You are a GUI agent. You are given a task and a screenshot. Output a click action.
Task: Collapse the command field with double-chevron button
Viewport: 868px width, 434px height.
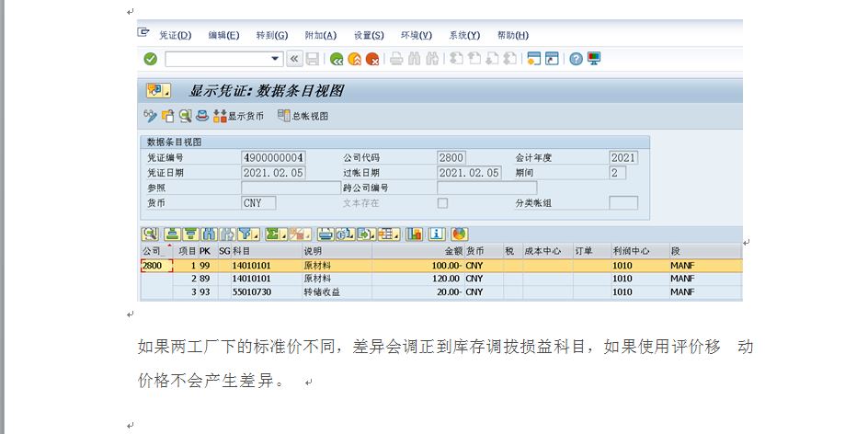(x=294, y=59)
